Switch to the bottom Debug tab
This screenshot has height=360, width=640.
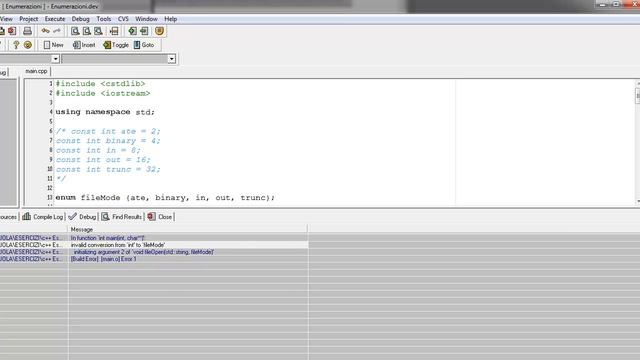pyautogui.click(x=82, y=217)
